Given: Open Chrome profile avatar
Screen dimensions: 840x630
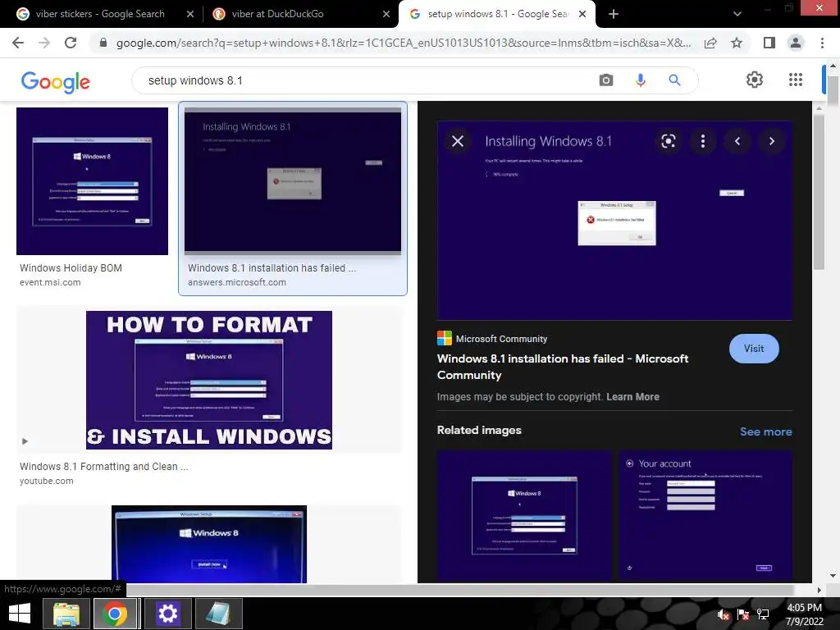Looking at the screenshot, I should point(796,43).
